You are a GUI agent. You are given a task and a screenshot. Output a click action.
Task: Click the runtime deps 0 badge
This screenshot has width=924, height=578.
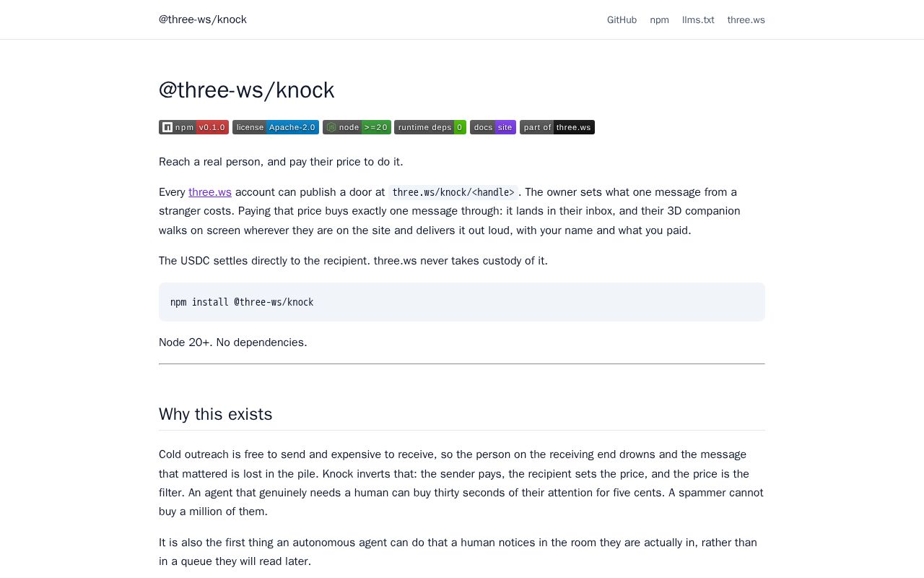pyautogui.click(x=430, y=127)
